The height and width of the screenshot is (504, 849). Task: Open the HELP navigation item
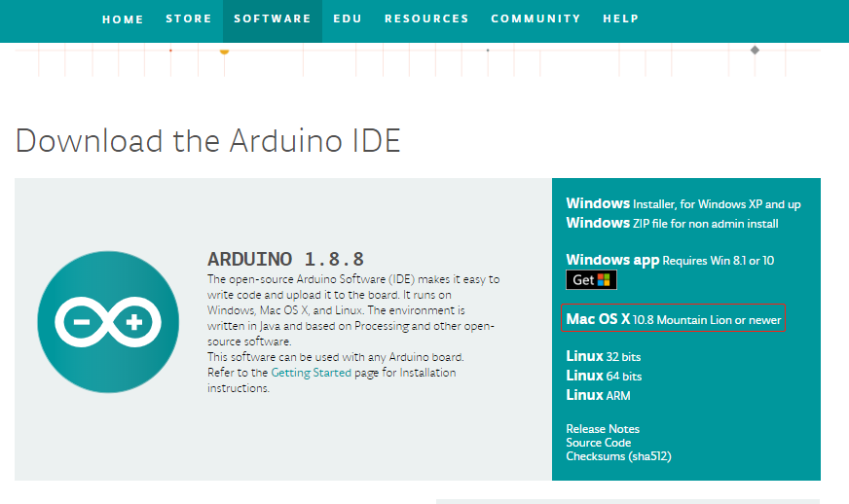(x=621, y=18)
